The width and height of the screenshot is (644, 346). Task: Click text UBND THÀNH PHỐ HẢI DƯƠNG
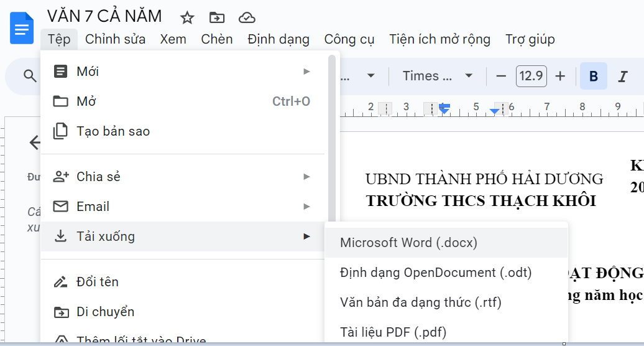coord(484,179)
